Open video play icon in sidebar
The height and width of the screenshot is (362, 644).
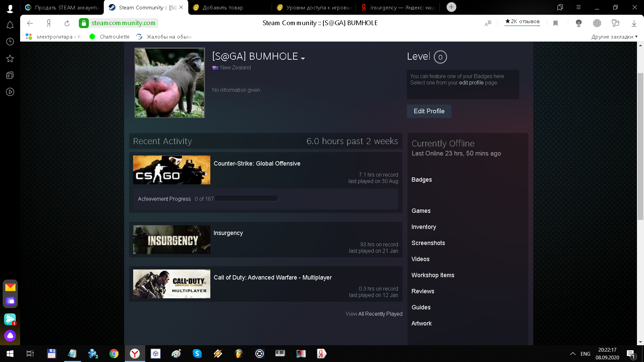[10, 92]
